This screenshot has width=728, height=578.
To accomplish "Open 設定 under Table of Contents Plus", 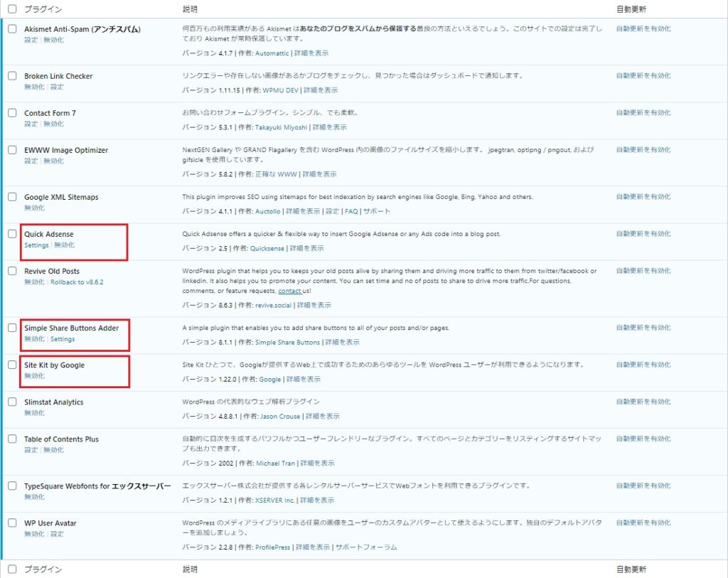I will click(31, 450).
